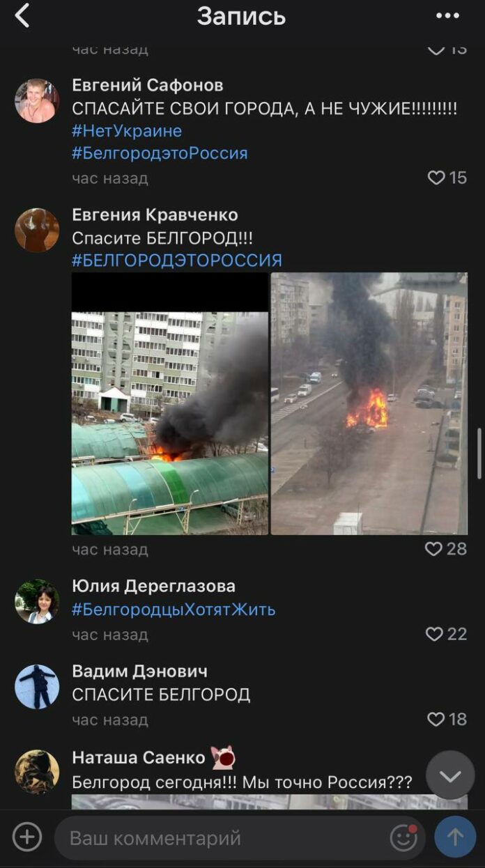Tap the plus attachment icon
The height and width of the screenshot is (868, 485).
27,837
